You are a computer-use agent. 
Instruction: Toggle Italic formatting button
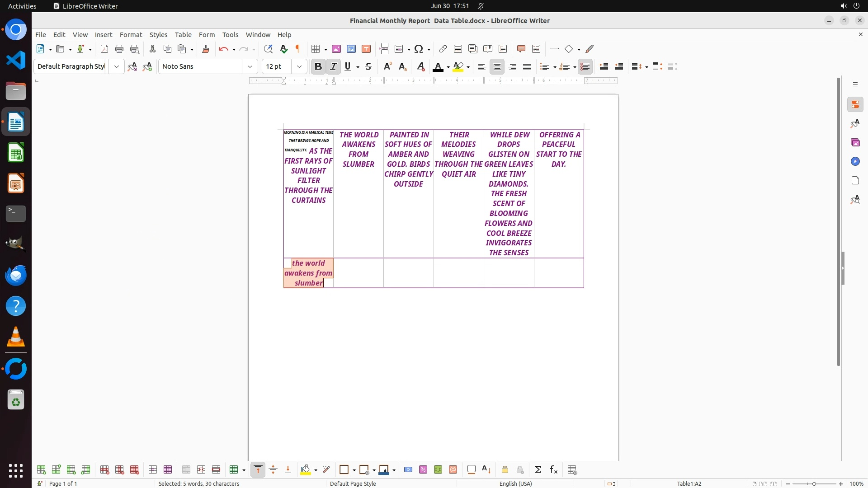tap(334, 66)
